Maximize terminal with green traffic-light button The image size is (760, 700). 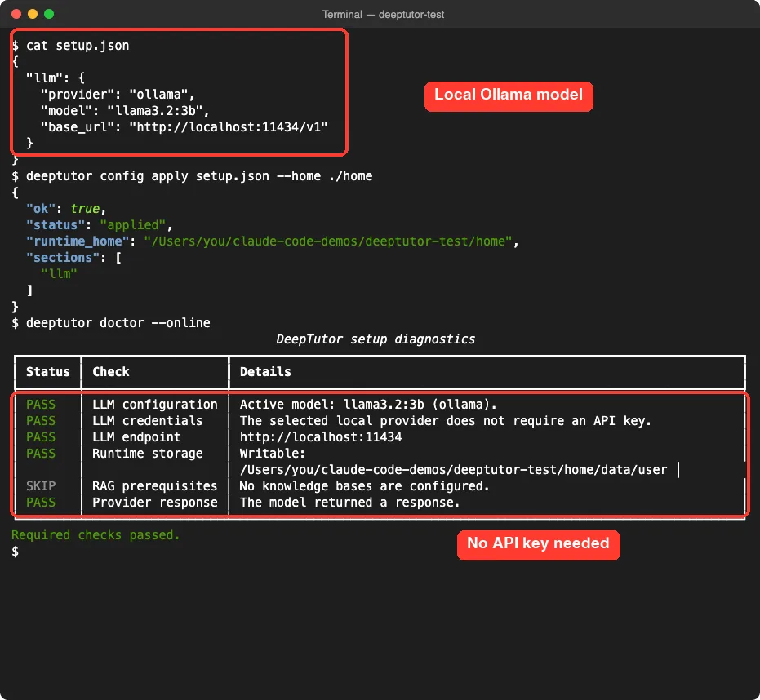[x=49, y=14]
